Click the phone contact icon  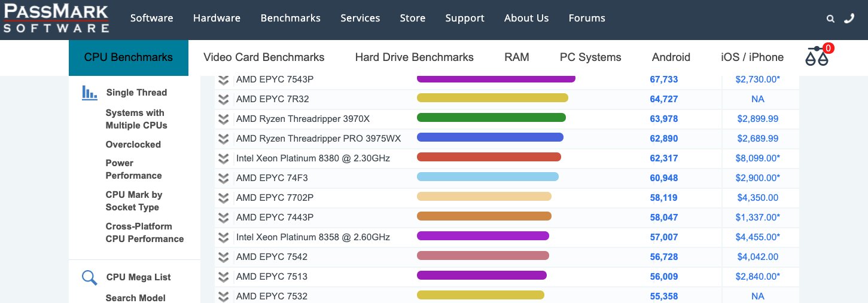coord(849,18)
